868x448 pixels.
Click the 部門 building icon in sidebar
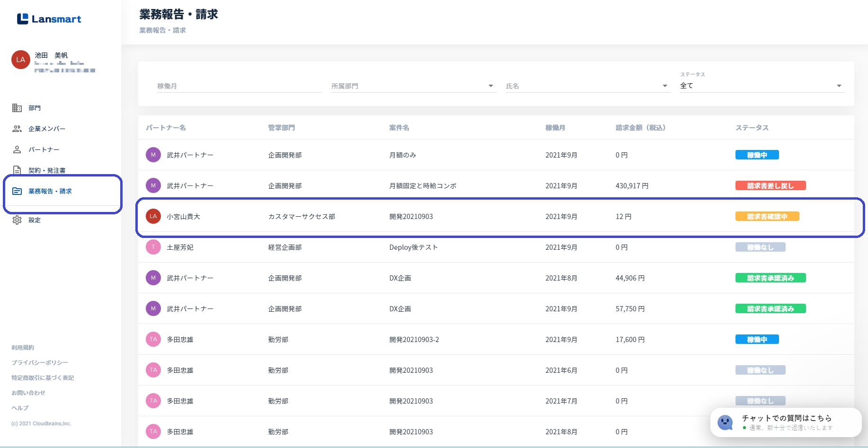pyautogui.click(x=17, y=108)
